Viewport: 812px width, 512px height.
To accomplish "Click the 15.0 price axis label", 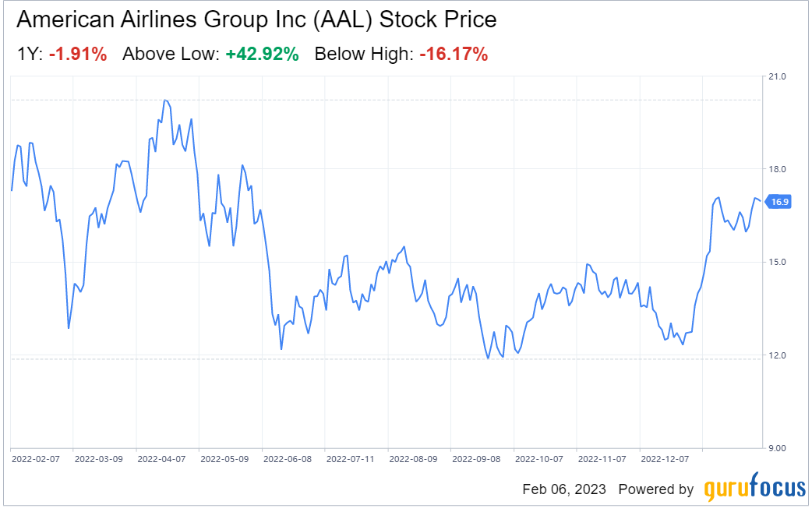I will tap(778, 262).
